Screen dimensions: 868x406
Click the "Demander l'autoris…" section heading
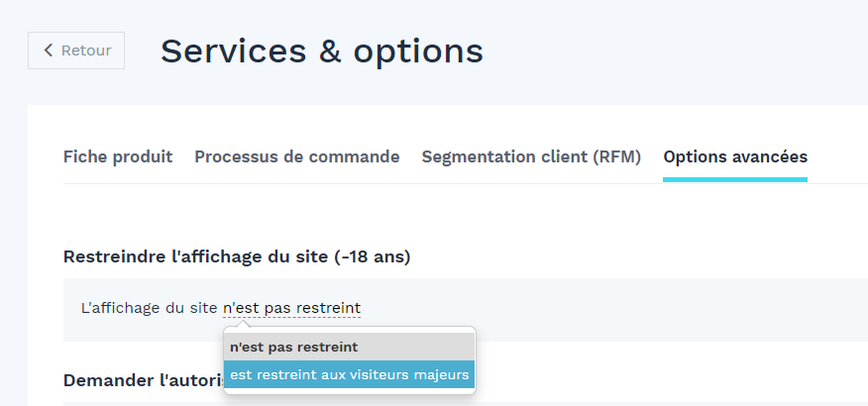click(144, 380)
